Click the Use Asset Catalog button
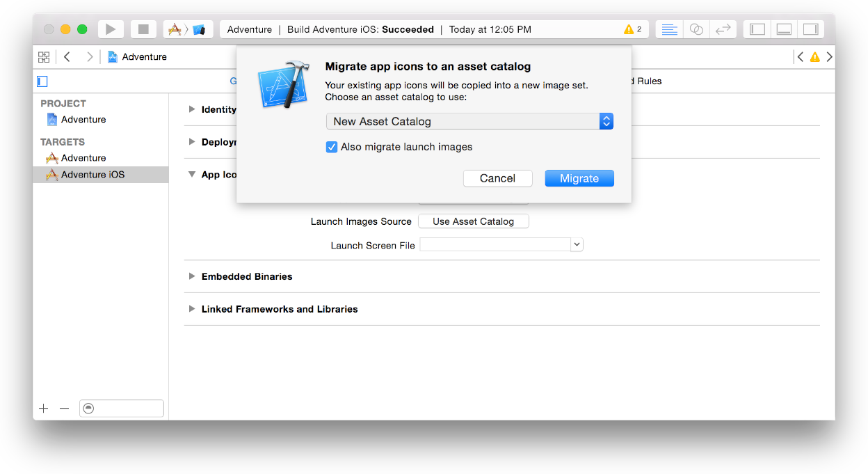868x474 pixels. click(473, 221)
